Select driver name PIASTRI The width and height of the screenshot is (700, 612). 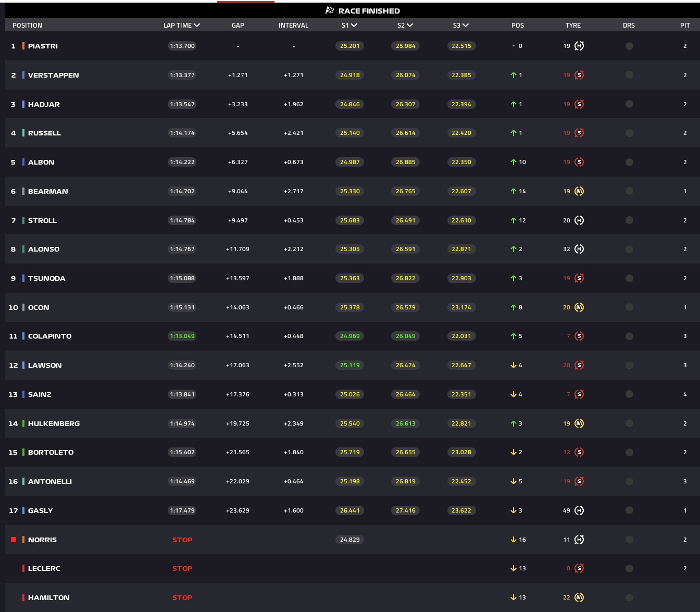pos(43,46)
